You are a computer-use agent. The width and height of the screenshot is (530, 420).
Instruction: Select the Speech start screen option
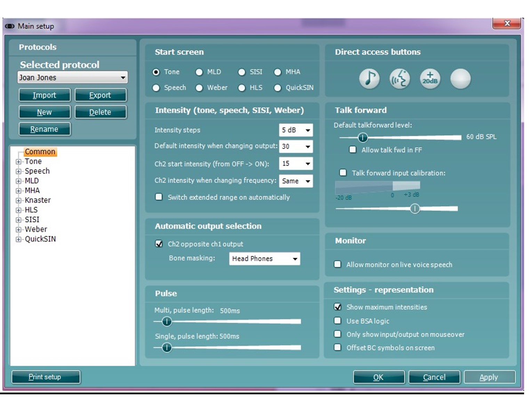pyautogui.click(x=156, y=88)
